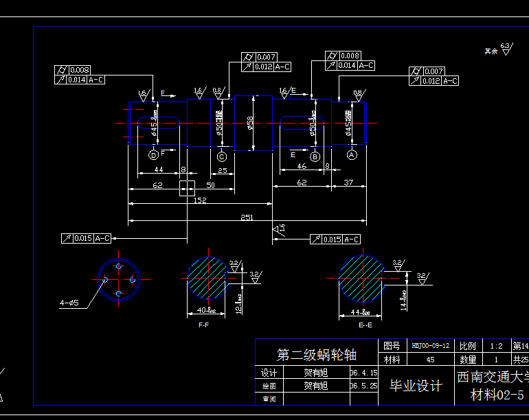
Task: Click the 比例 cell in title block
Action: coord(468,345)
